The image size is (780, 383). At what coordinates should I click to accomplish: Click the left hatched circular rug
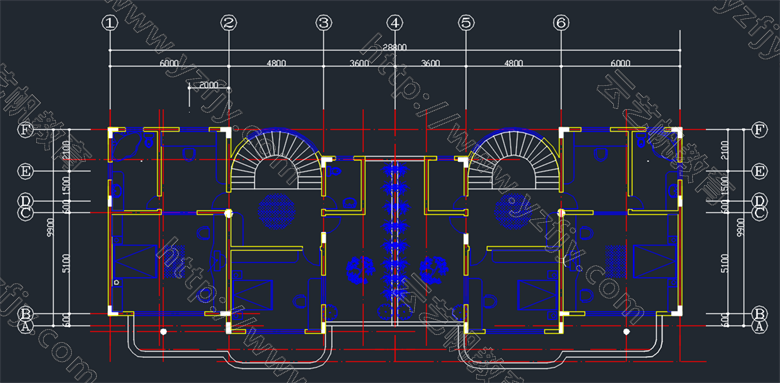277,211
